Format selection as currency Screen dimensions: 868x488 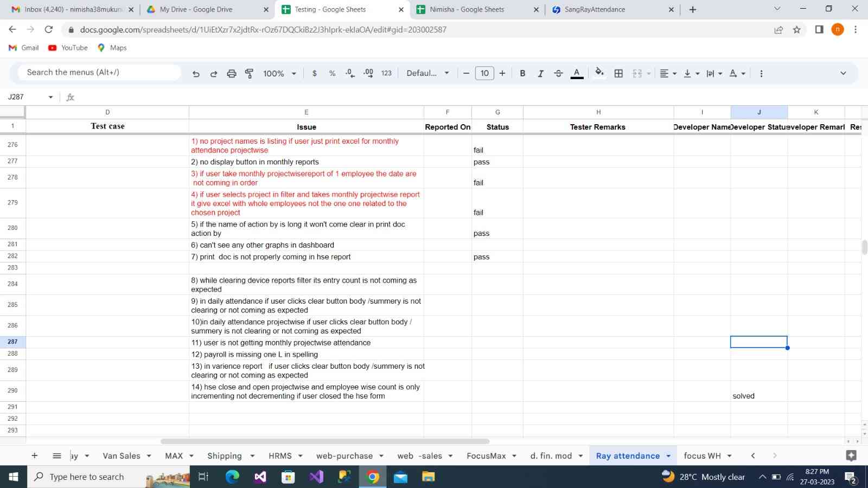[315, 74]
